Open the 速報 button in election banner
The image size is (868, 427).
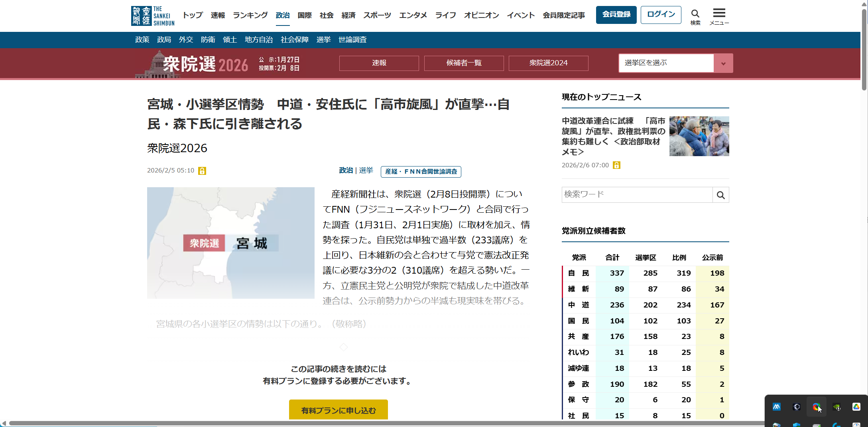(x=379, y=63)
